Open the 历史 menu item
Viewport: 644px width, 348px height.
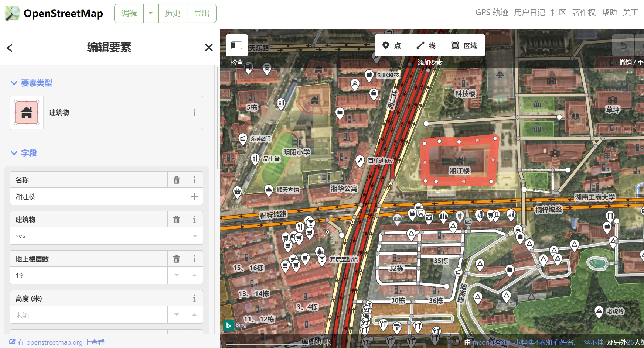click(172, 13)
